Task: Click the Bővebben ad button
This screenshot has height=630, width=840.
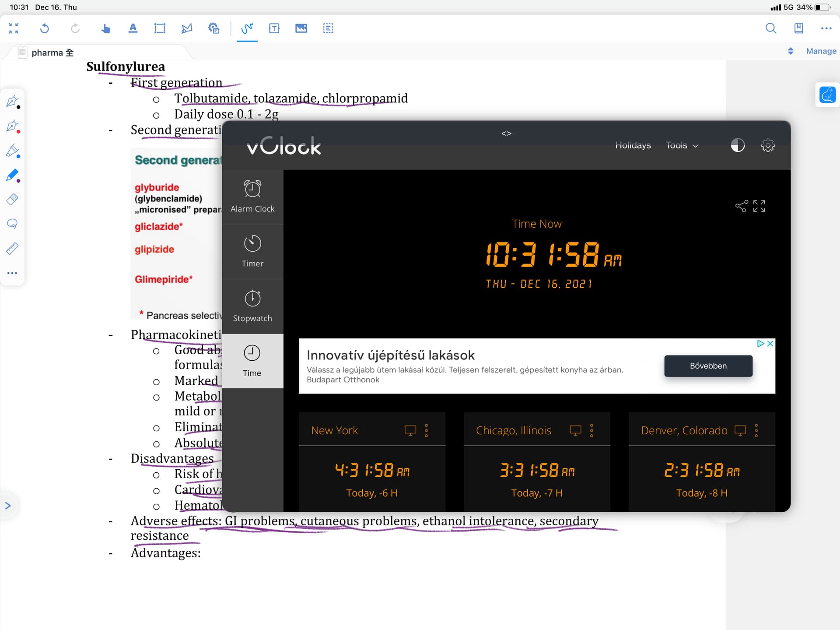Action: pyautogui.click(x=708, y=366)
